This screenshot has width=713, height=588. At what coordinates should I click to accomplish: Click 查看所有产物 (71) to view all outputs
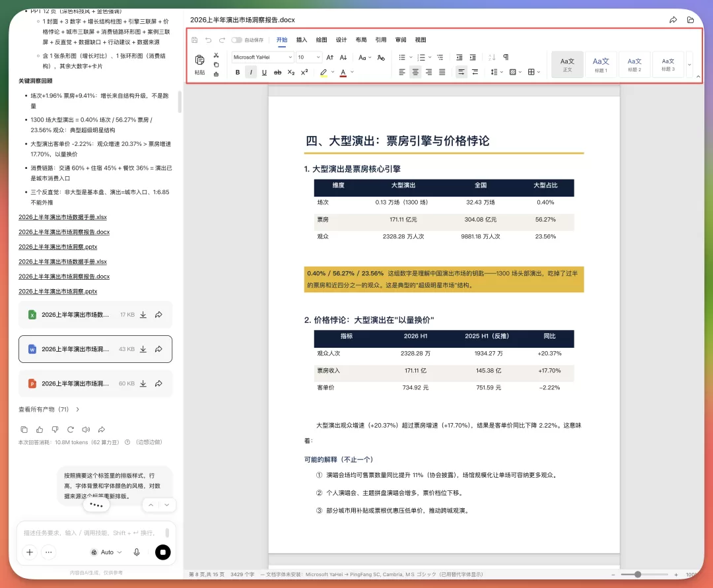49,409
